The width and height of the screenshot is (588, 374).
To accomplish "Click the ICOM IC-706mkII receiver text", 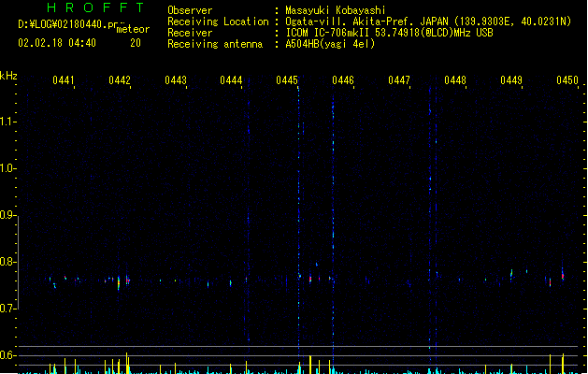I will coord(389,33).
